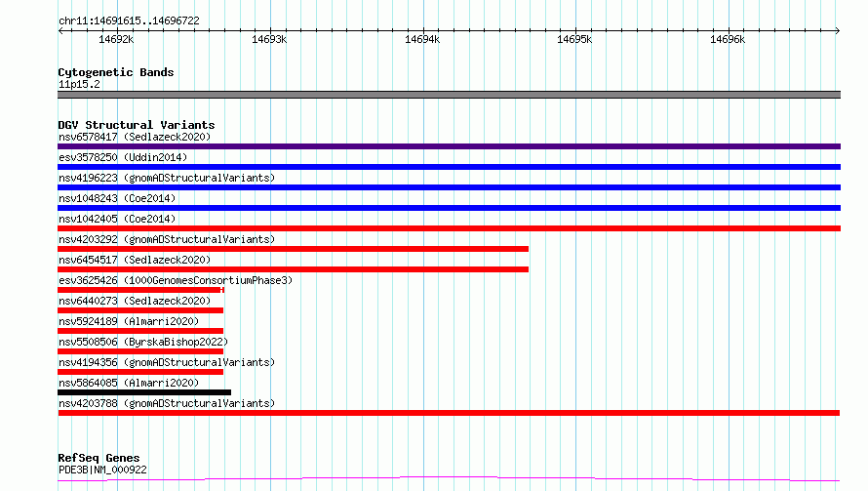Open the nsv6454517 (Sedlazeck2020) label
868x491 pixels.
[135, 260]
